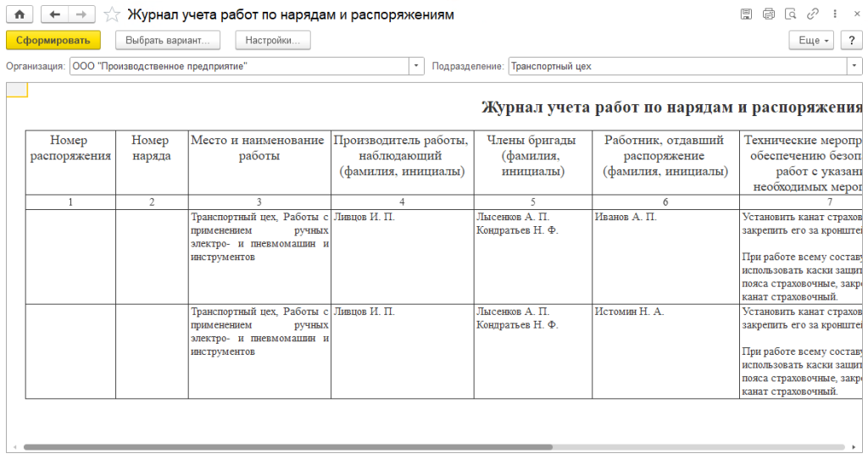Navigate back with the left arrow
The height and width of the screenshot is (459, 868).
(x=55, y=14)
